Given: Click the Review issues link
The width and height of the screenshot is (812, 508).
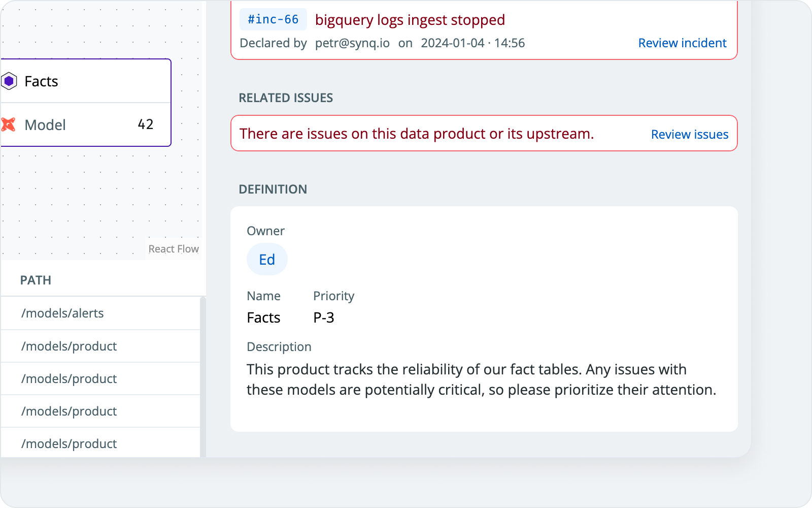Looking at the screenshot, I should tap(689, 135).
